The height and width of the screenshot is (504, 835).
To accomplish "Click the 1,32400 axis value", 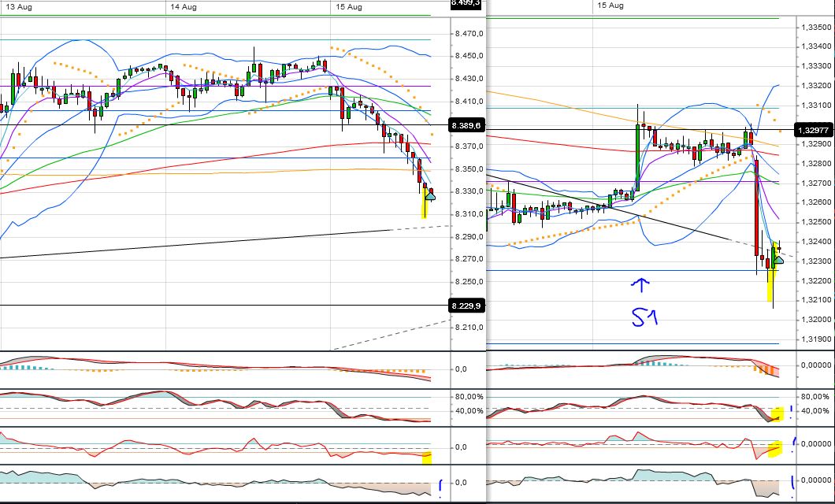I will point(816,242).
